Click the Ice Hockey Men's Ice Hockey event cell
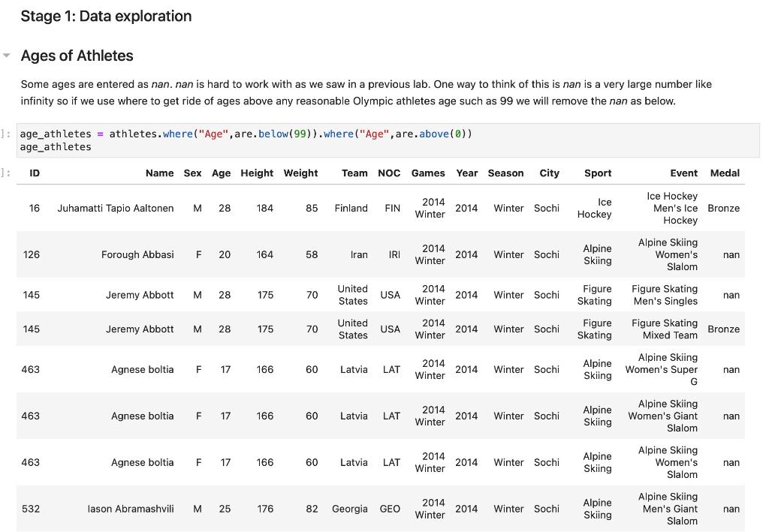This screenshot has width=769, height=532. click(672, 208)
